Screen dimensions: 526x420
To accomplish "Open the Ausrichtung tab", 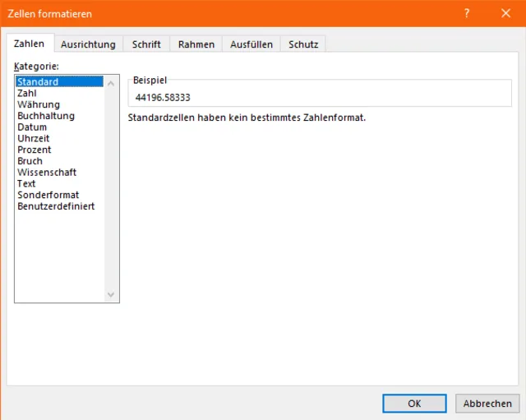I will [x=88, y=44].
